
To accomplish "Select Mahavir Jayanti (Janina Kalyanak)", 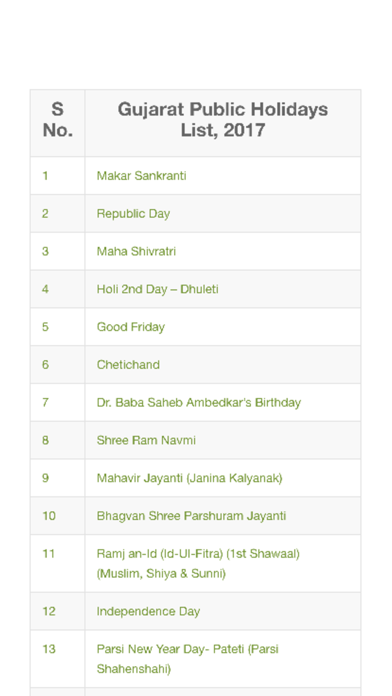I will coord(190,478).
